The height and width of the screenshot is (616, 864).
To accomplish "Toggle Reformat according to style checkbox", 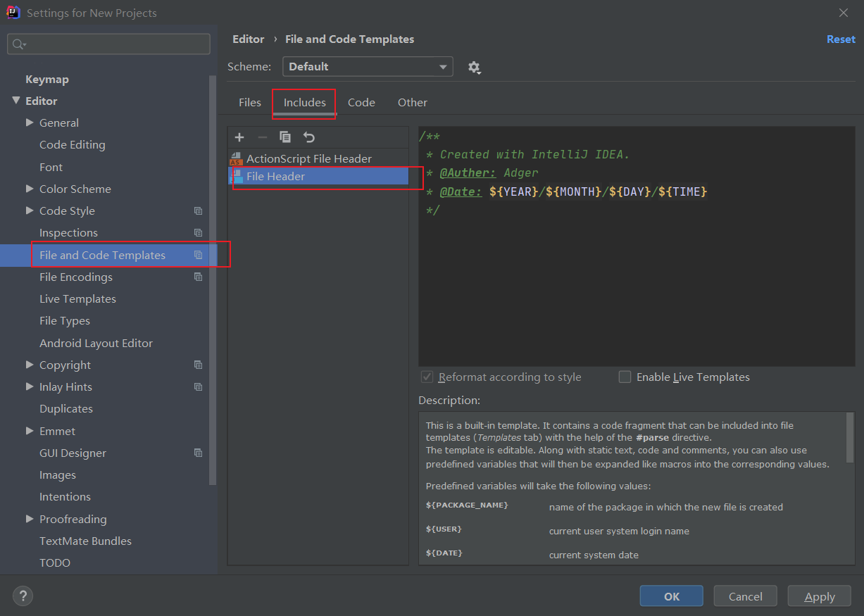I will click(427, 377).
